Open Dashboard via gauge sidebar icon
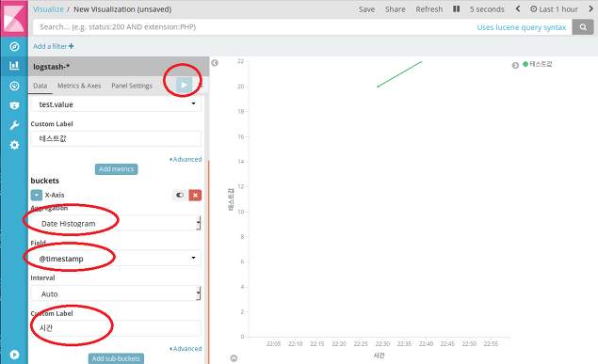 [14, 86]
